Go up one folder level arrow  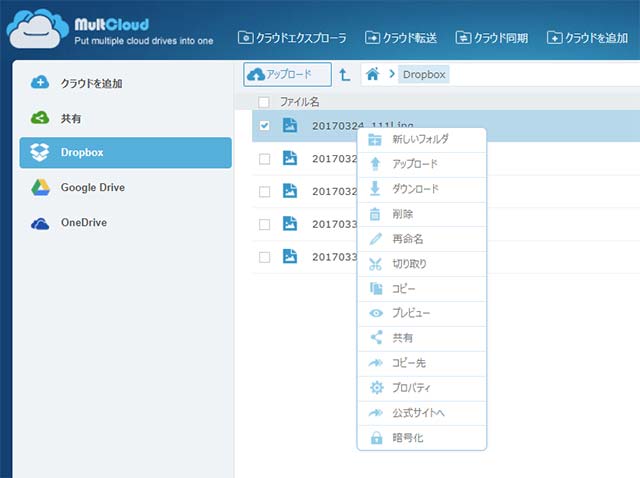pos(344,75)
